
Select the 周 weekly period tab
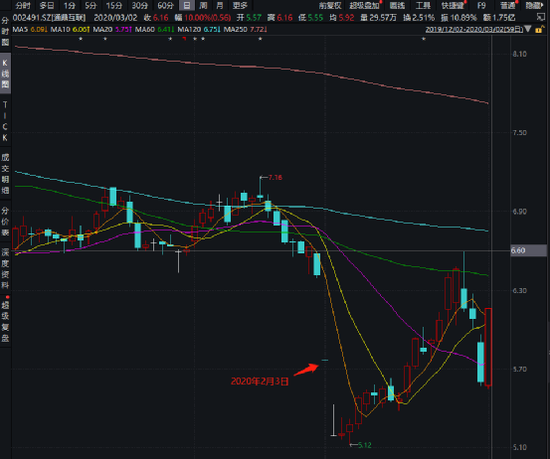203,6
